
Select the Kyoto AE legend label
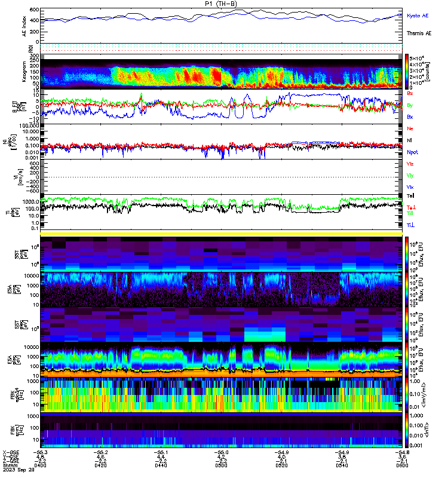click(x=418, y=16)
